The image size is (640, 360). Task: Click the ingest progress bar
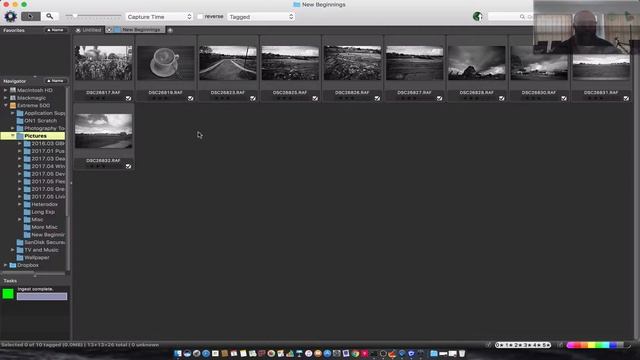click(x=42, y=296)
